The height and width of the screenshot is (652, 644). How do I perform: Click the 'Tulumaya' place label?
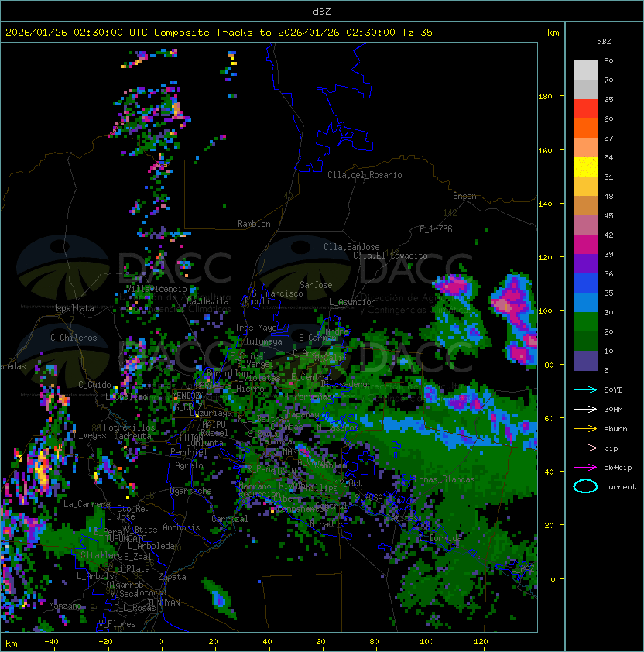[x=264, y=341]
